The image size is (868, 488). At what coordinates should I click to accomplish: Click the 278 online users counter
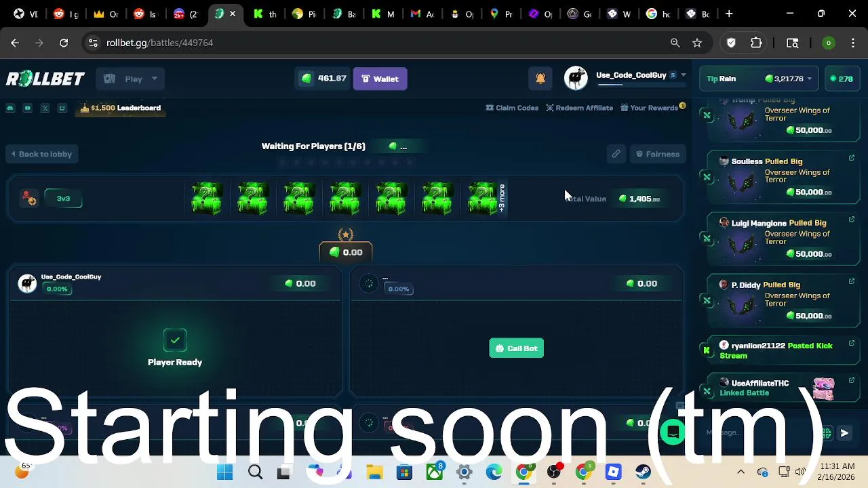842,79
